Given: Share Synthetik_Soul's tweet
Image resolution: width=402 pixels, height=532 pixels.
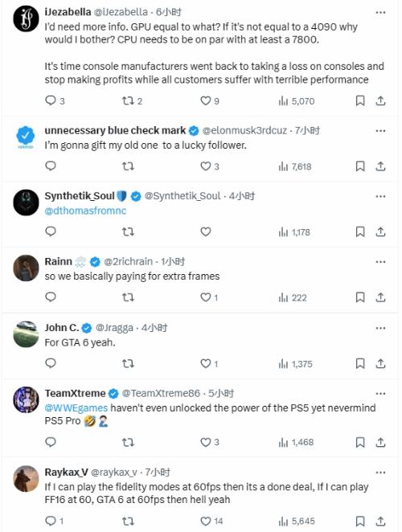Looking at the screenshot, I should [380, 231].
